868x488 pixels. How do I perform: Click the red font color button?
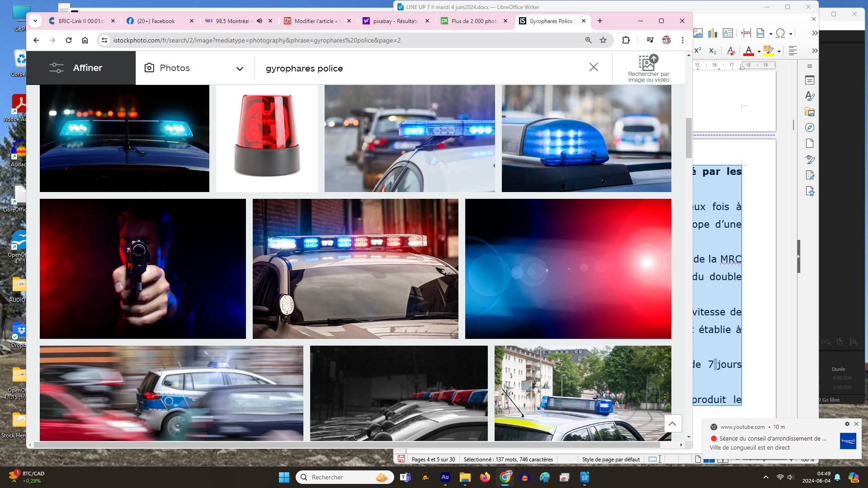[749, 51]
